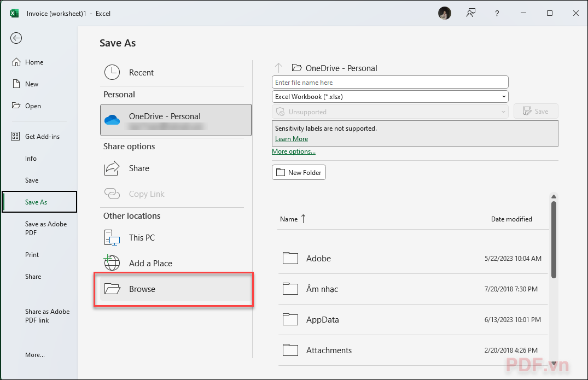Image resolution: width=588 pixels, height=380 pixels.
Task: Create a New Folder
Action: pyautogui.click(x=299, y=172)
